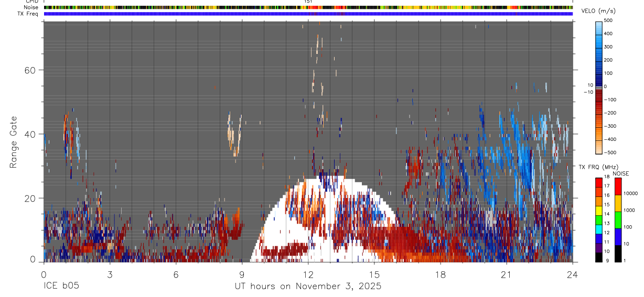Pick the blue 10–100 swatch in NOISE legend
This screenshot has width=644, height=297.
618,237
